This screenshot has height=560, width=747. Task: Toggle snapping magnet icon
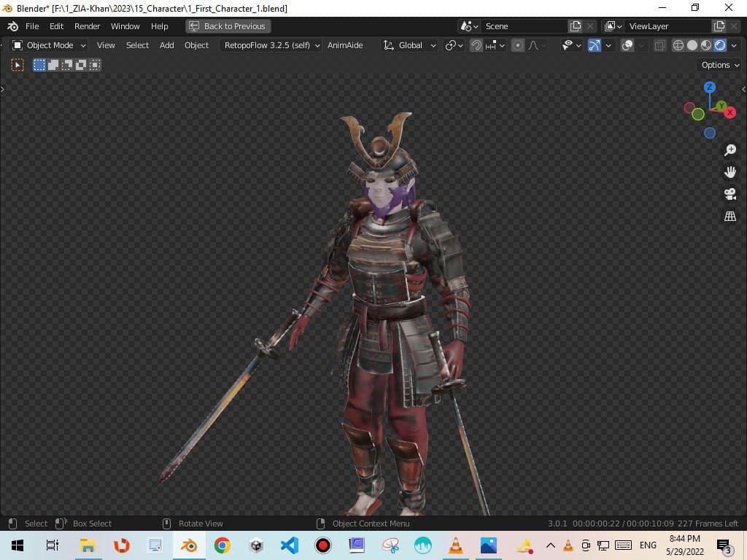pyautogui.click(x=476, y=45)
